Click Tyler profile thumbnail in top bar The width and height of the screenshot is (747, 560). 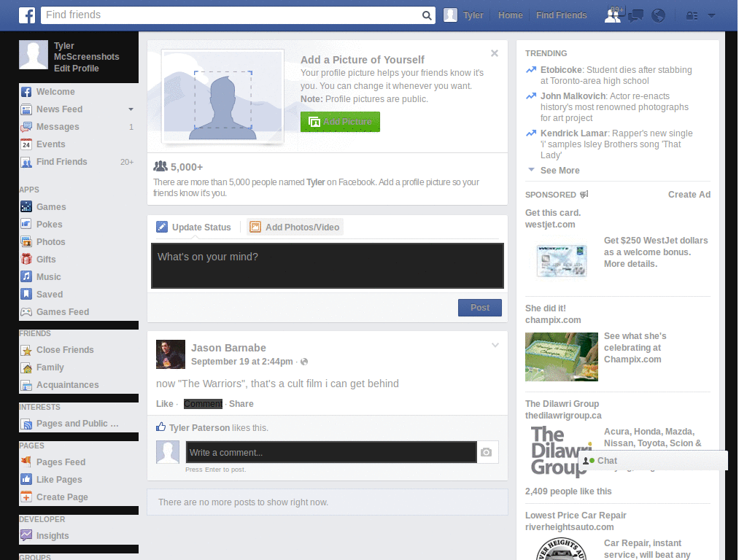[450, 15]
